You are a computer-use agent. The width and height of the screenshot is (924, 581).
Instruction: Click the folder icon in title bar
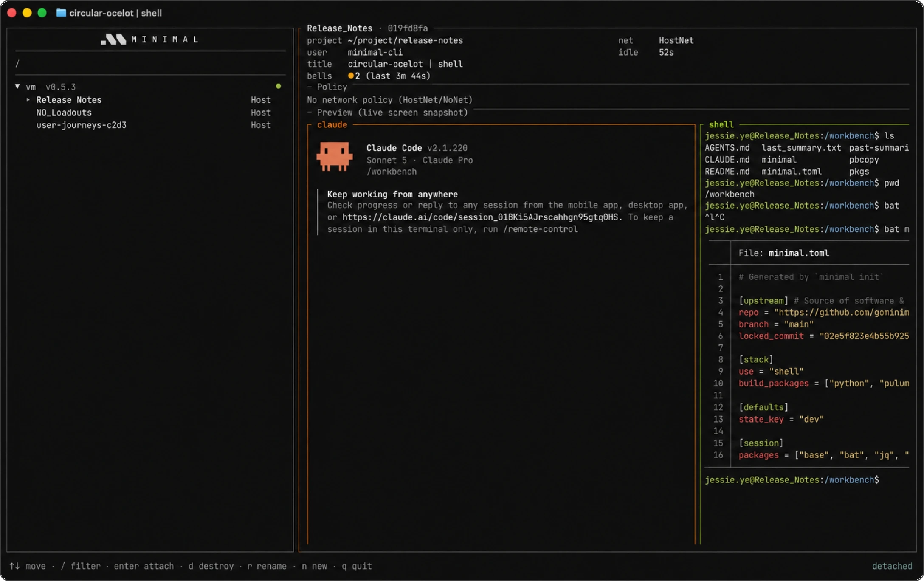coord(61,13)
